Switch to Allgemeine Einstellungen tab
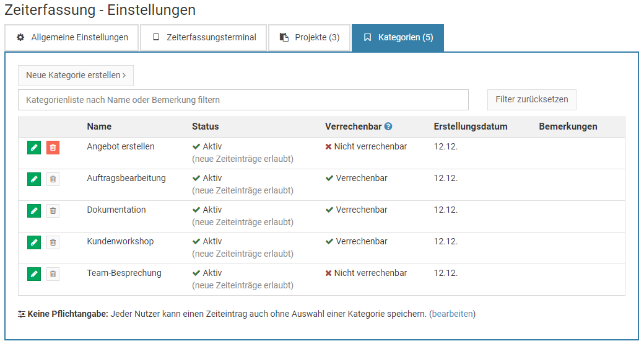The height and width of the screenshot is (346, 644). click(x=72, y=37)
